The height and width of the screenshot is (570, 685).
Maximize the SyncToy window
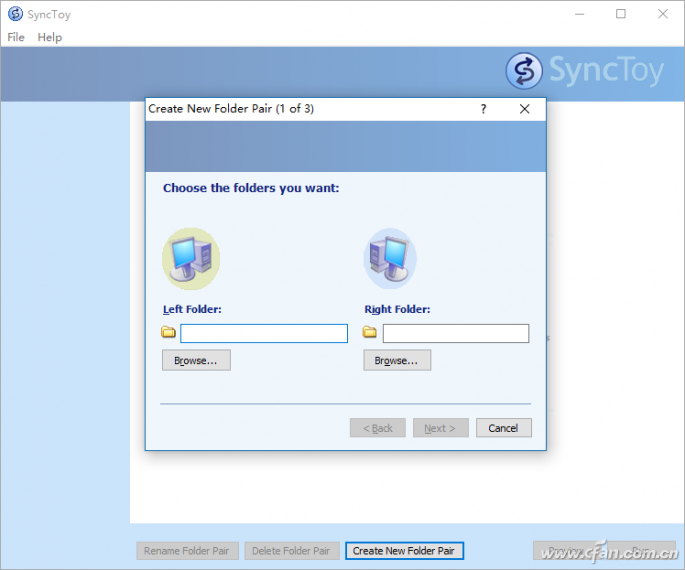[x=621, y=14]
